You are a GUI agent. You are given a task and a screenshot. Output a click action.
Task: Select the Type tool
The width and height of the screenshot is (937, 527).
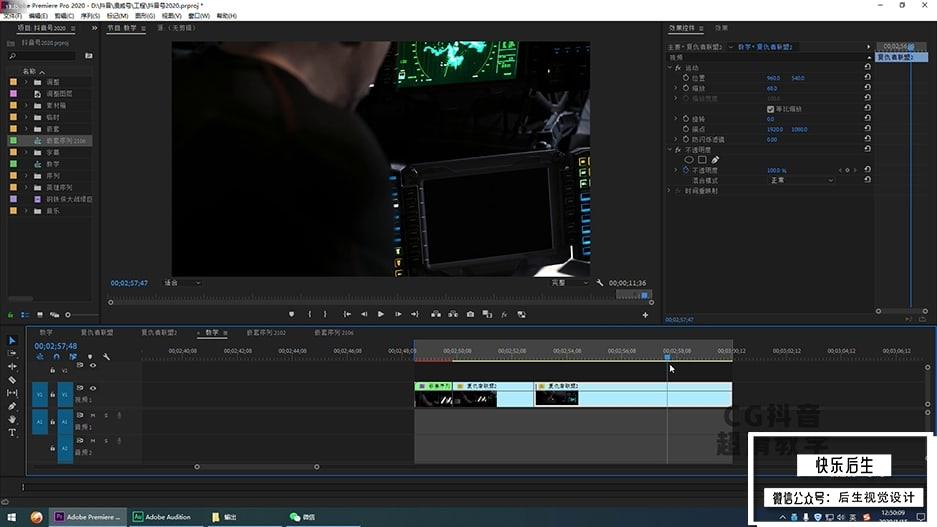coord(12,432)
